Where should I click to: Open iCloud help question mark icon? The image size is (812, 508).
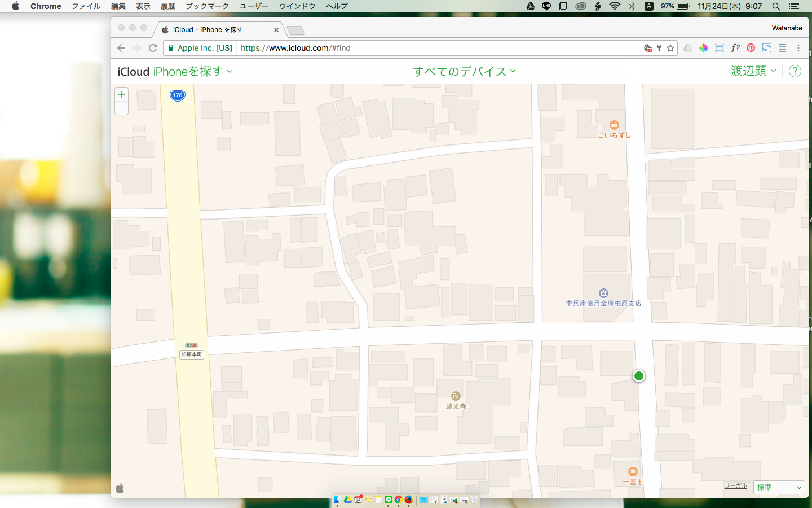tap(795, 71)
